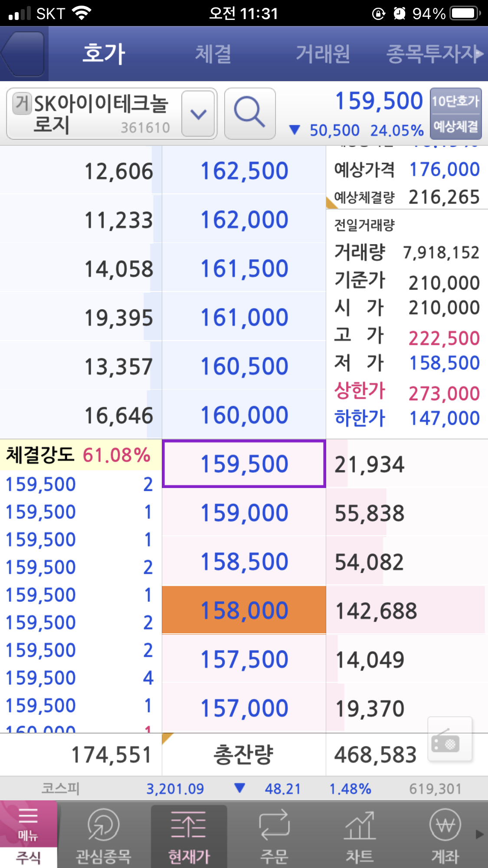488x868 pixels.
Task: Tap the 주식 label under menu
Action: click(x=28, y=858)
